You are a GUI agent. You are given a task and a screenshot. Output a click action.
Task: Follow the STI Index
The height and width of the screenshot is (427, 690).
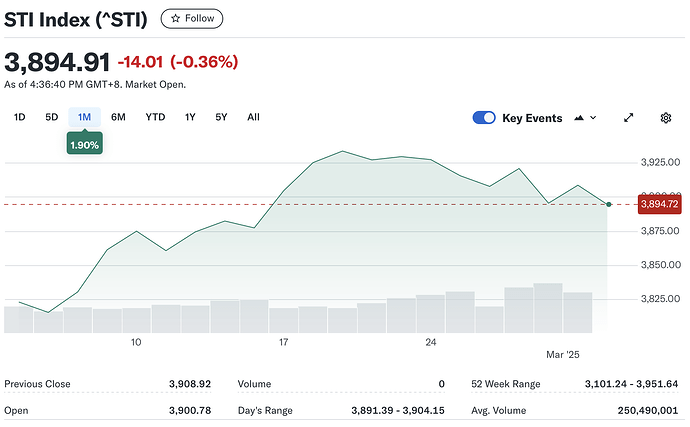pos(192,18)
